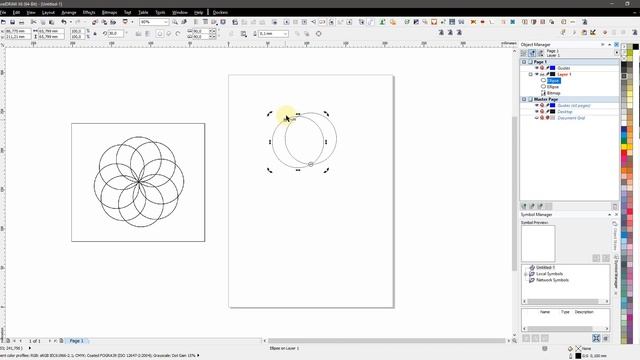Open the View menu
Screen dimensions: 640x360
31,13
